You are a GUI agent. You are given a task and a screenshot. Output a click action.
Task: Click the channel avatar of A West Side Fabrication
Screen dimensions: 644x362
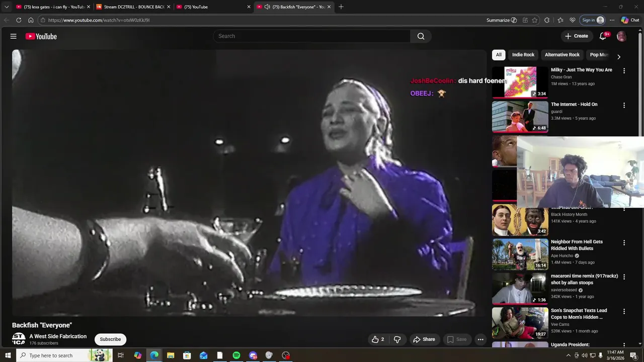click(x=19, y=339)
